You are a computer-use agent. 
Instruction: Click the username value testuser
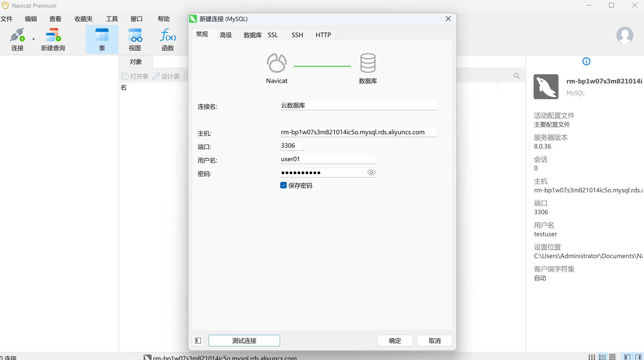coord(545,234)
